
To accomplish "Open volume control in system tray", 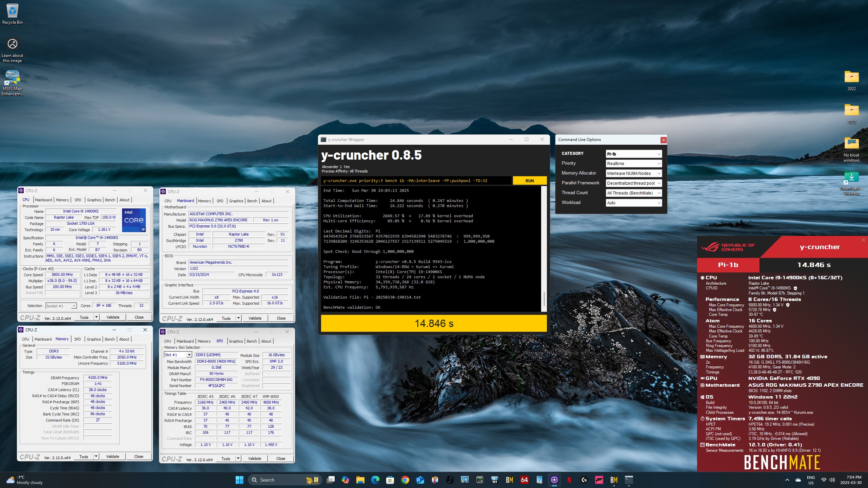I will tap(832, 480).
